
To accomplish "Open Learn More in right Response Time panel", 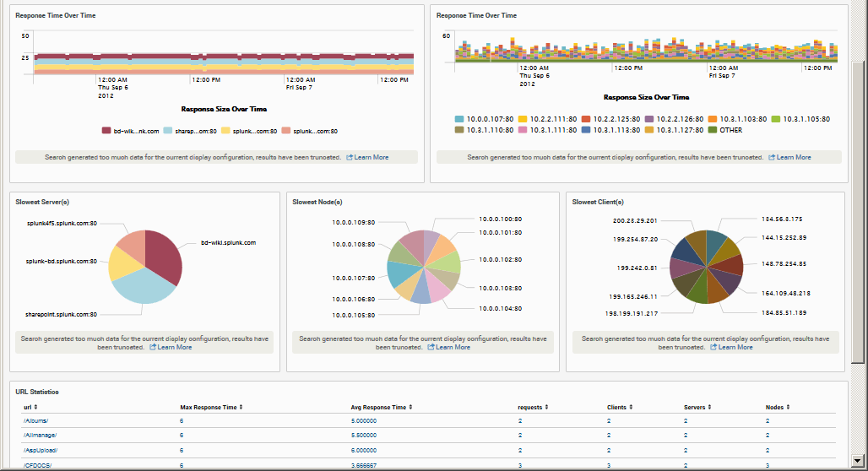I will (x=790, y=157).
